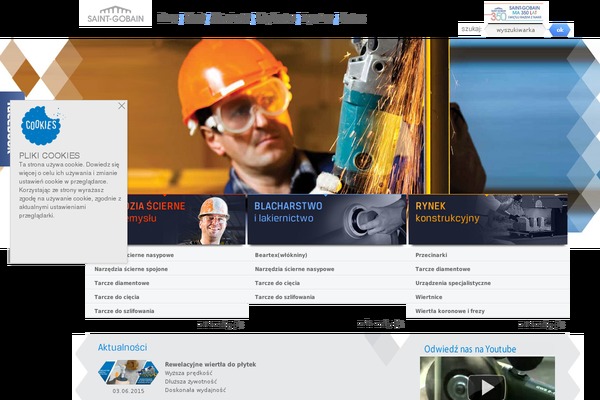Open the Aktualności news thumbnail image
600x400 pixels.
[x=128, y=373]
